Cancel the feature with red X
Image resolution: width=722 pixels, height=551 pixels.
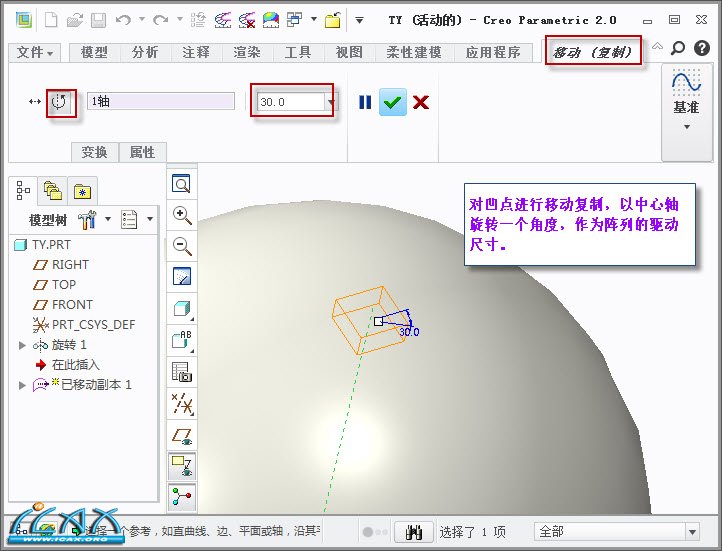(421, 102)
